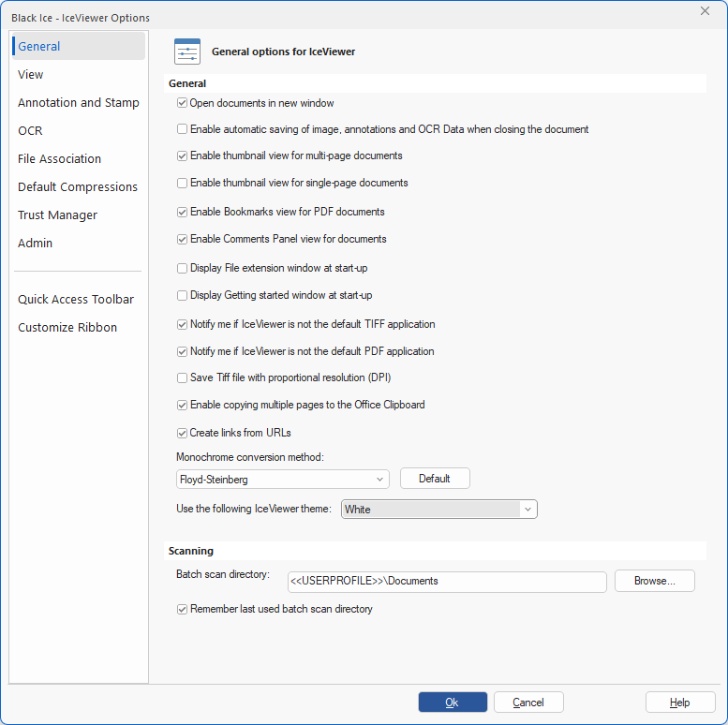Go to the OCR settings page
This screenshot has width=728, height=725.
click(x=30, y=131)
